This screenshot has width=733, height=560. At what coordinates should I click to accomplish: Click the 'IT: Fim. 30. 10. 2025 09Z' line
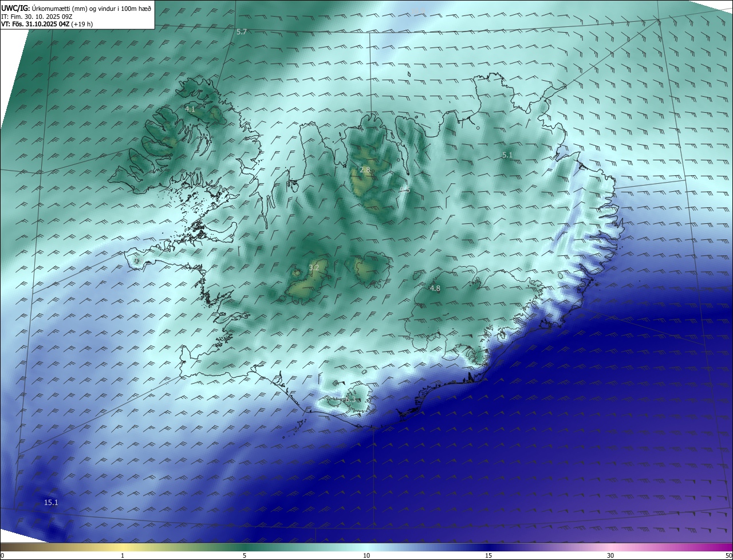click(x=37, y=17)
